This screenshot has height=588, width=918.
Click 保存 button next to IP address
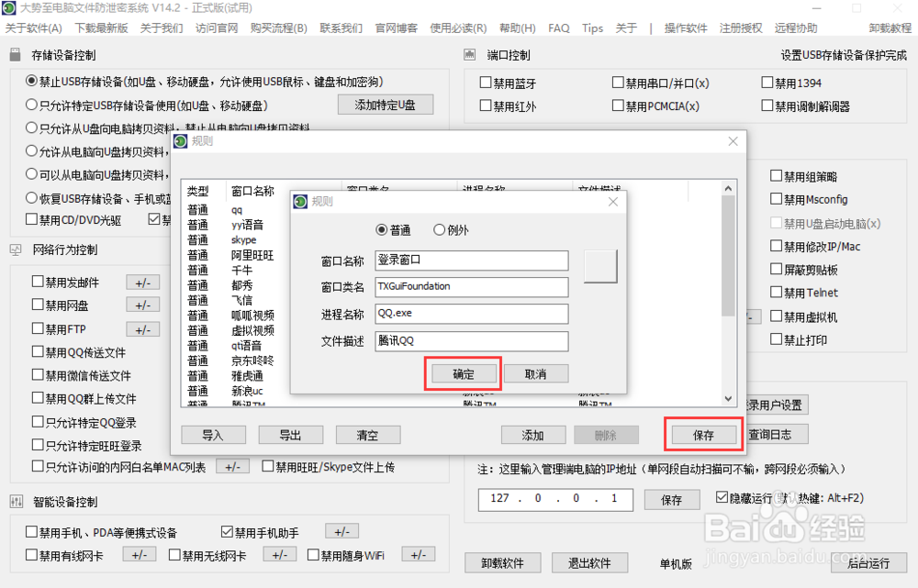click(672, 500)
